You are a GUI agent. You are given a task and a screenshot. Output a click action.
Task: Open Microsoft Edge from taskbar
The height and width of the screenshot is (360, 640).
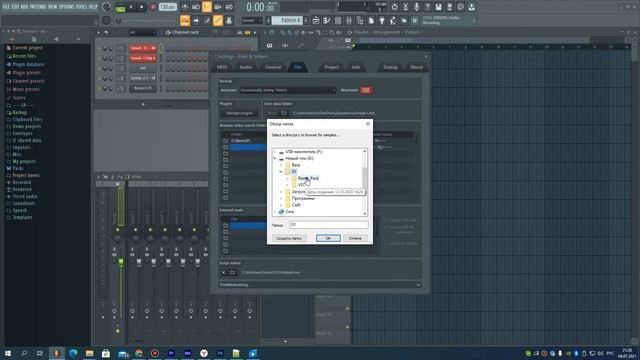point(73,353)
